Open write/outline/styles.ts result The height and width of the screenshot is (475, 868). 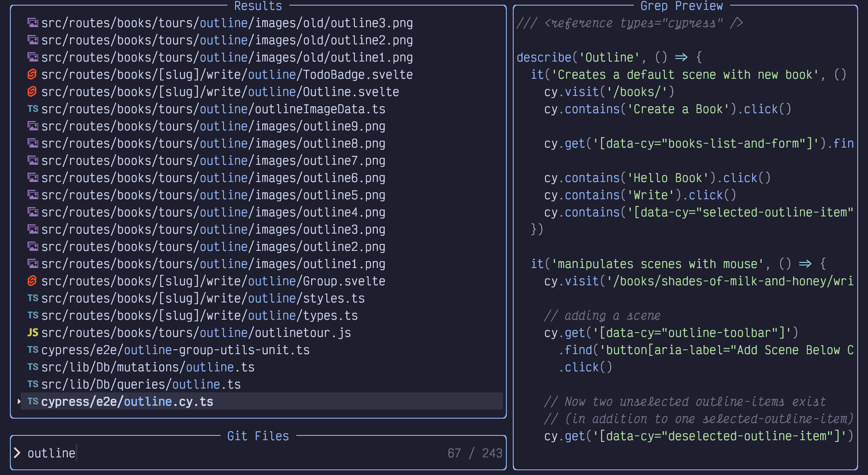pyautogui.click(x=203, y=298)
